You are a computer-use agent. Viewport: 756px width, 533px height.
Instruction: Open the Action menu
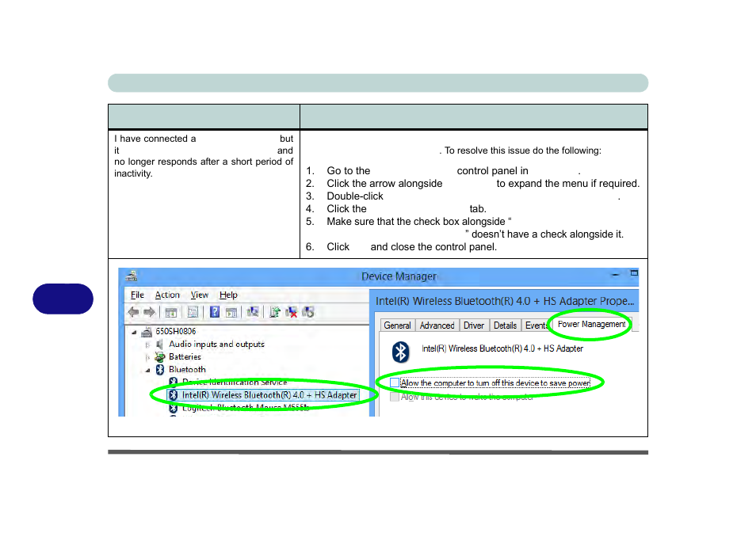tap(167, 295)
